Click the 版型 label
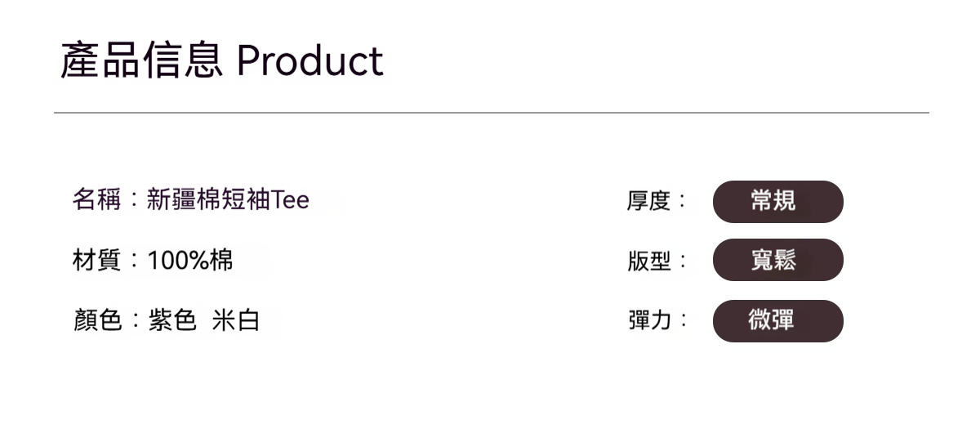This screenshot has height=429, width=980. coord(648,261)
